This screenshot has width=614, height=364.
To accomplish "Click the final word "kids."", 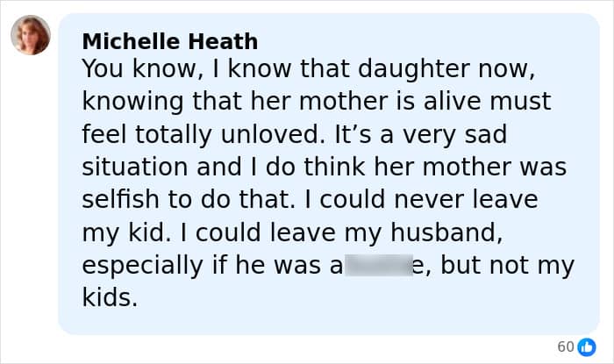I will [111, 298].
